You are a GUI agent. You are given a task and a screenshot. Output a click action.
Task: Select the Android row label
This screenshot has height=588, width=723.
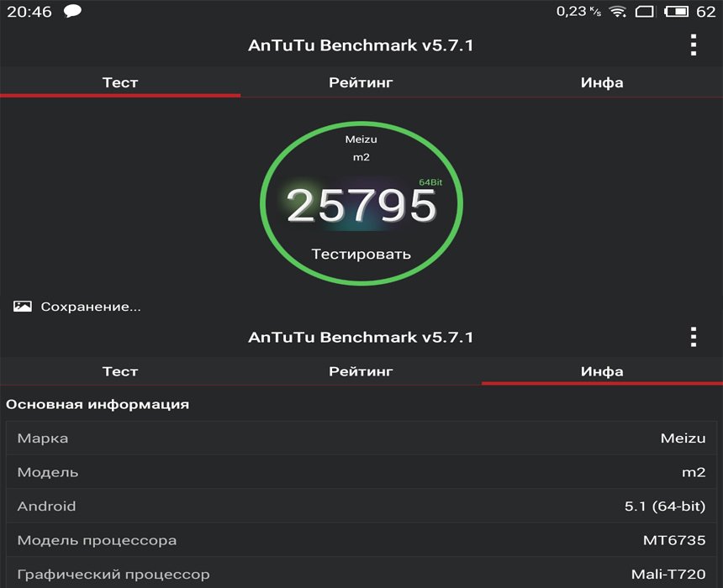(46, 506)
